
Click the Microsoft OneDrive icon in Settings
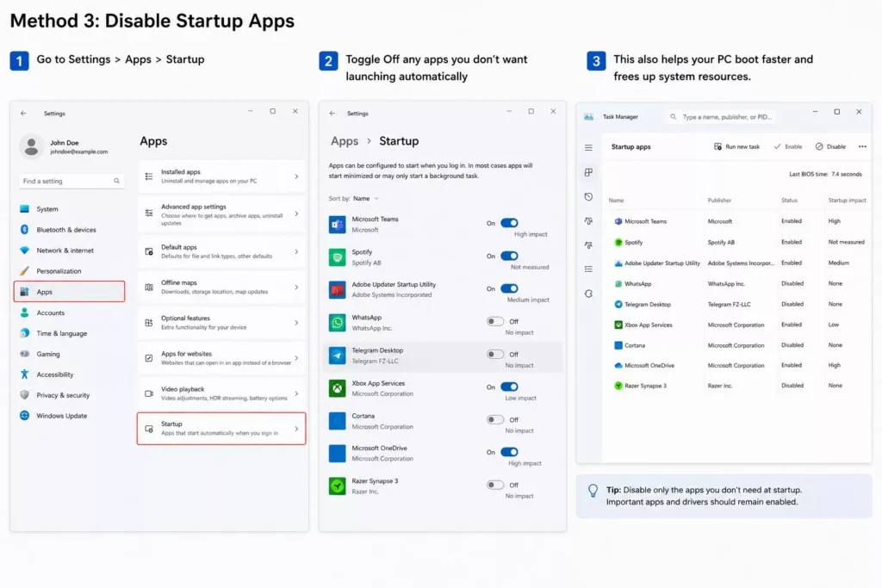tap(337, 453)
